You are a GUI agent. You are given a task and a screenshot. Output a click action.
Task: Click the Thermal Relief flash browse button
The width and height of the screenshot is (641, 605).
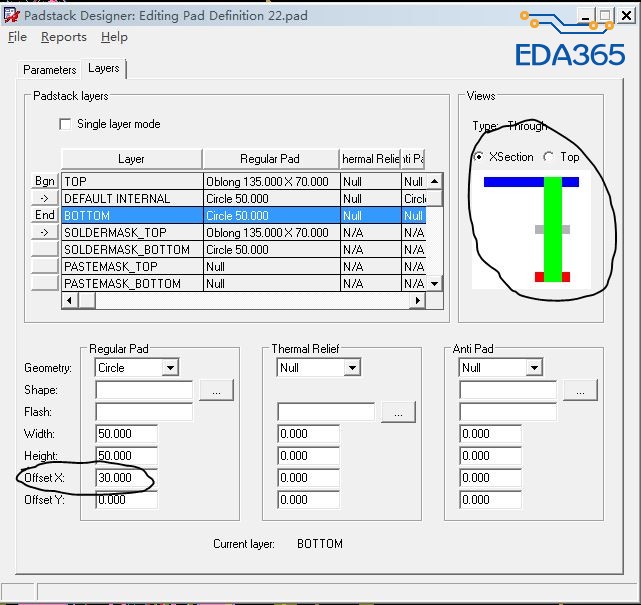pyautogui.click(x=398, y=412)
